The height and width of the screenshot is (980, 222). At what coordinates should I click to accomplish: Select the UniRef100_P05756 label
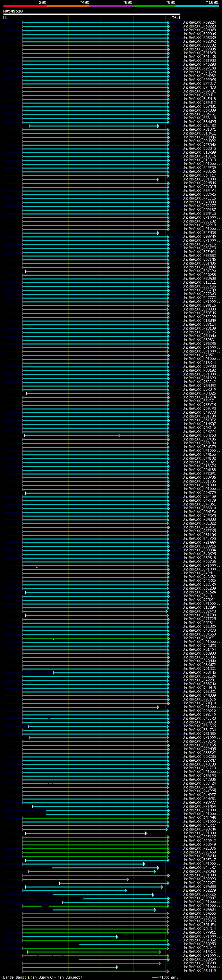coord(199,561)
